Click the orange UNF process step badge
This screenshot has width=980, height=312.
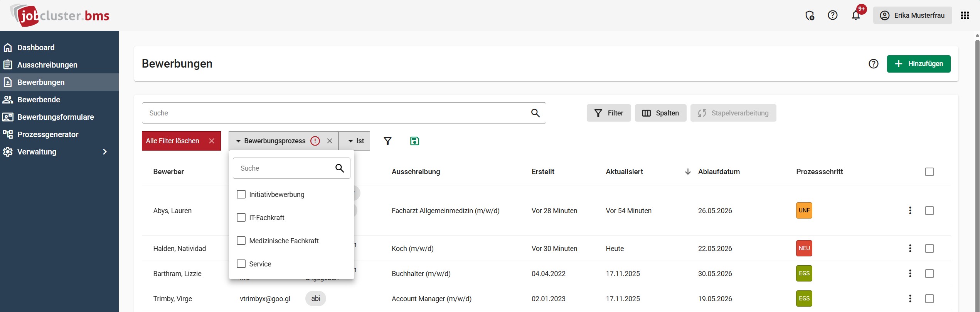(804, 210)
